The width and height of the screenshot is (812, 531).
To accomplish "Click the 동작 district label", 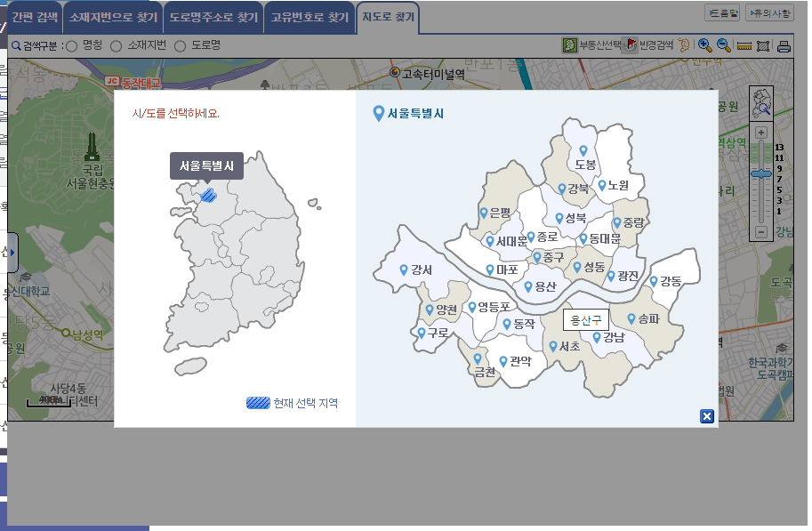I will (x=524, y=324).
